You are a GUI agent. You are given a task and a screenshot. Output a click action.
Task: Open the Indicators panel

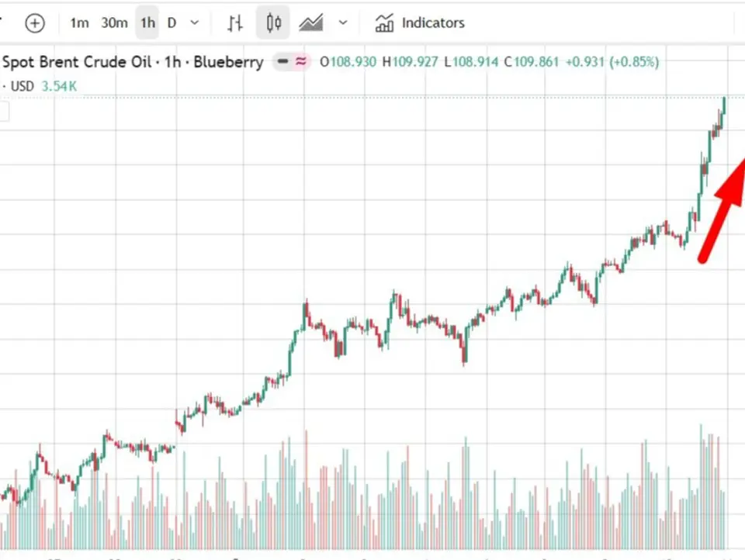click(x=420, y=22)
